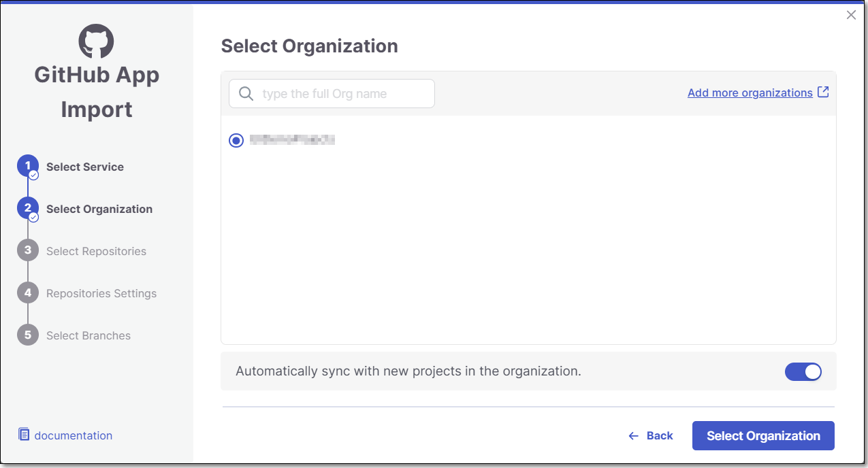The width and height of the screenshot is (868, 468).
Task: Click the step 5 circle icon
Action: tap(28, 335)
